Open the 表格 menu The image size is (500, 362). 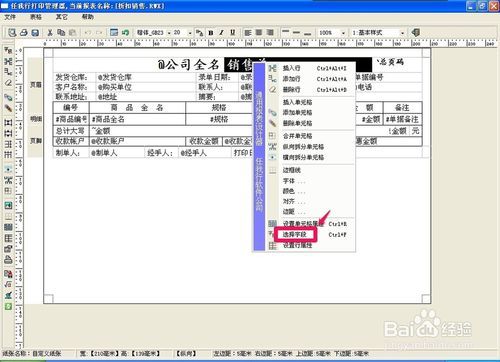36,17
